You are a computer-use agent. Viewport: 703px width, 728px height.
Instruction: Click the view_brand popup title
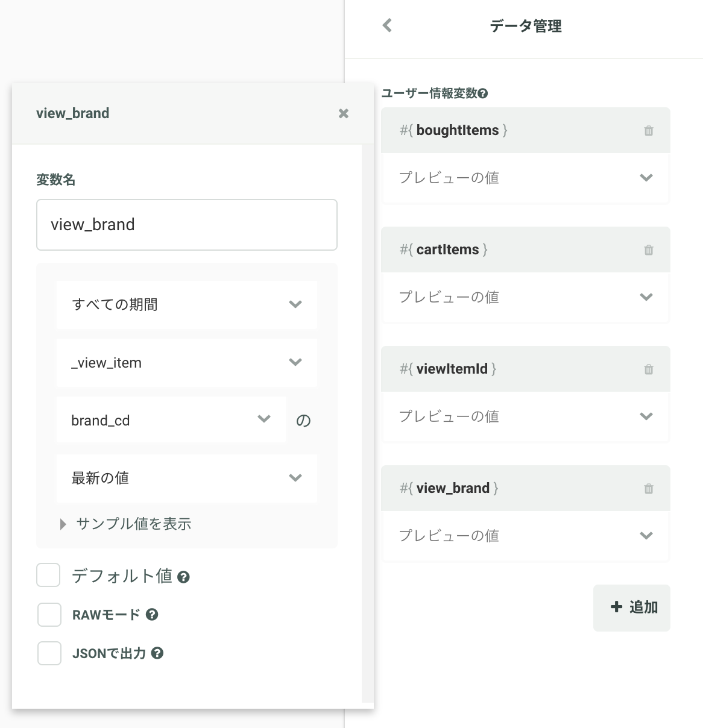point(73,113)
